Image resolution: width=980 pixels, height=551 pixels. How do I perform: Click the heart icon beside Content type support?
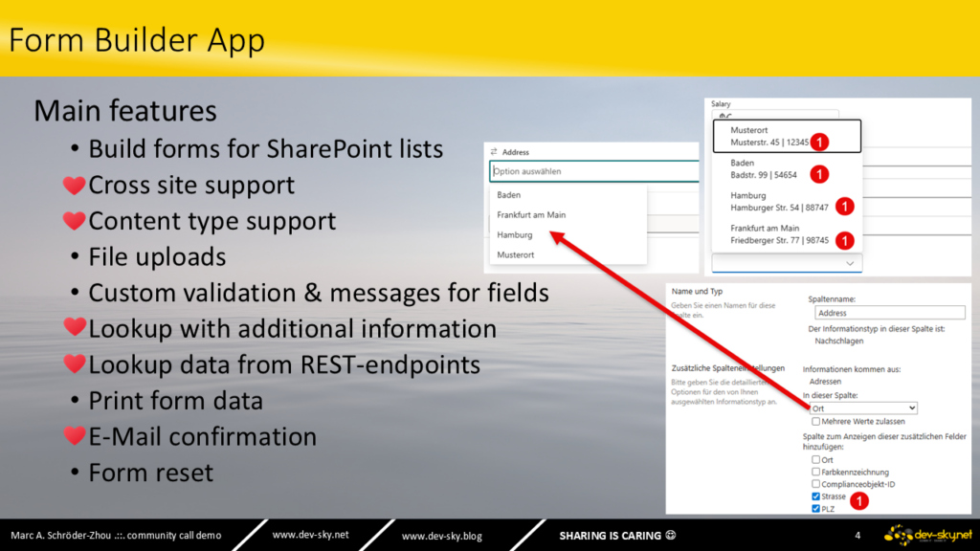pos(74,221)
